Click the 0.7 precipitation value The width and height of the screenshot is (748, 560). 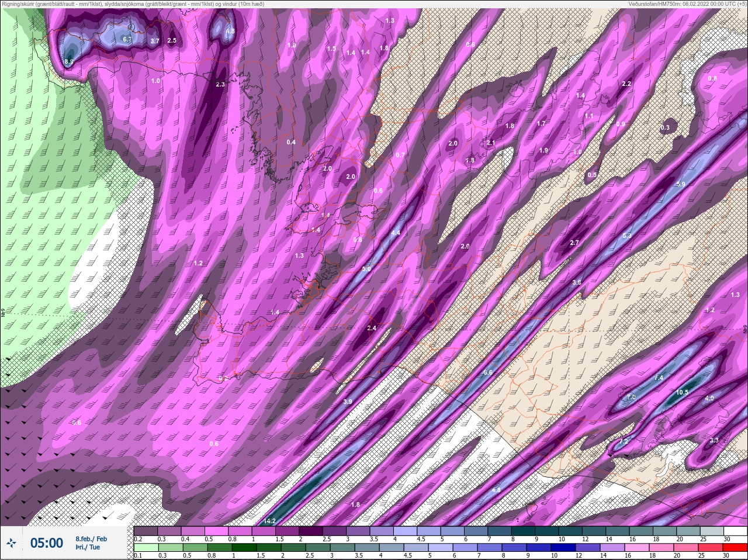point(400,155)
